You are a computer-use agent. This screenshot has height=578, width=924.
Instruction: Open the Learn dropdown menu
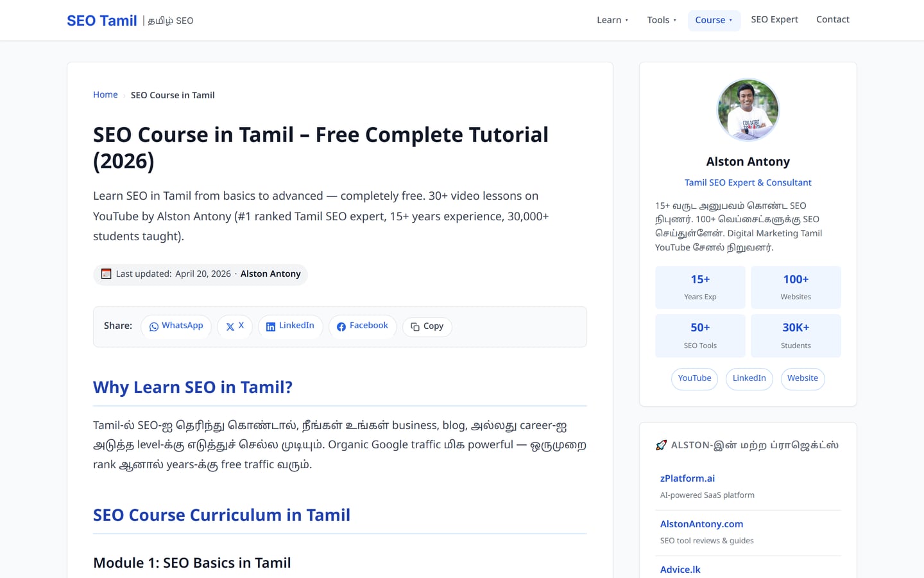(613, 20)
